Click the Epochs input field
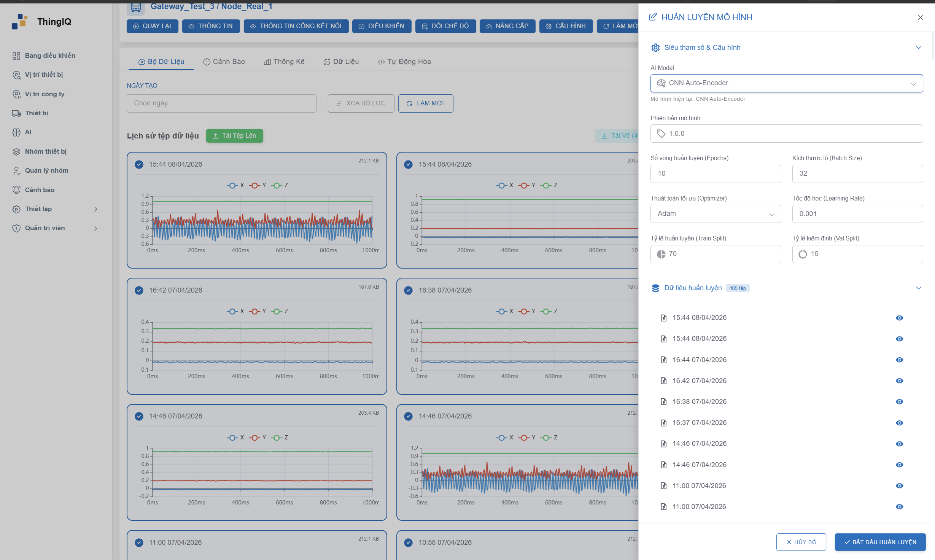Viewport: 935px width, 560px height. pos(716,174)
